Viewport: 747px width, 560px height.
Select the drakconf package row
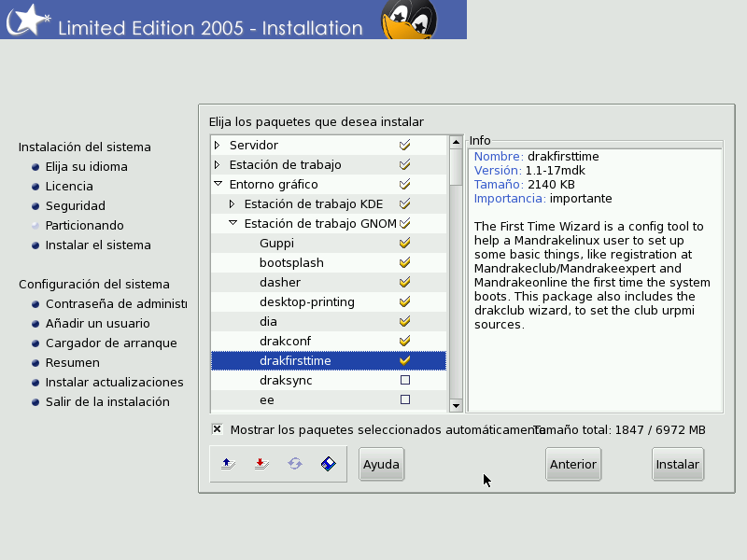[x=329, y=341]
